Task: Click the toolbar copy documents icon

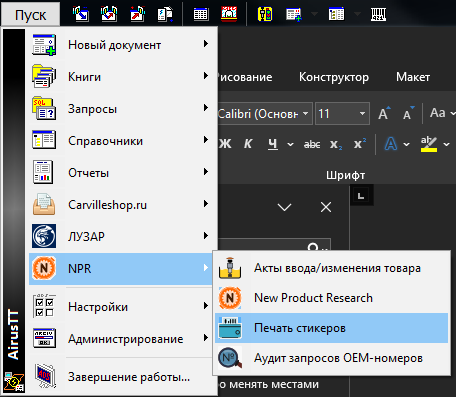Action: pyautogui.click(x=165, y=14)
